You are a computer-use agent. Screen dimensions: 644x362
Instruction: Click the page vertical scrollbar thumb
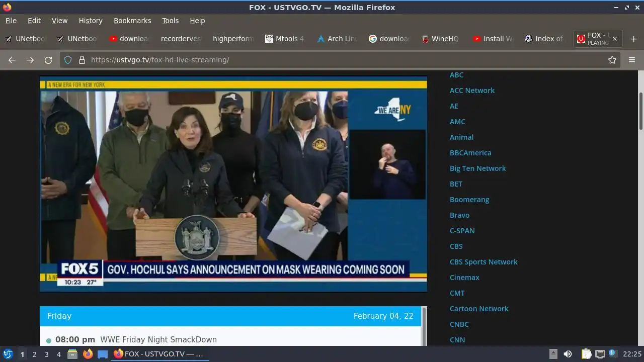(x=641, y=111)
